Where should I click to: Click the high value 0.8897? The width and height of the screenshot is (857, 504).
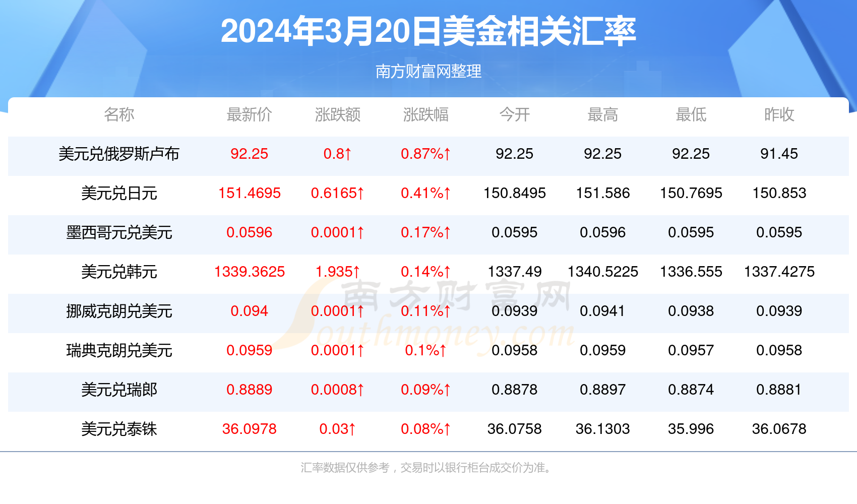(x=602, y=390)
